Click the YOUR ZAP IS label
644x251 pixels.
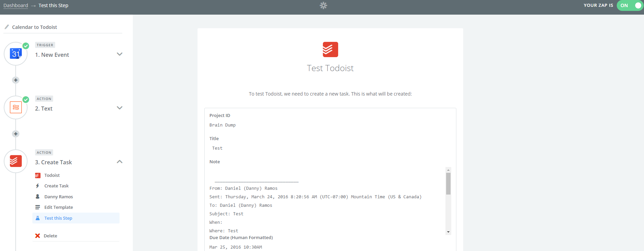(x=598, y=5)
